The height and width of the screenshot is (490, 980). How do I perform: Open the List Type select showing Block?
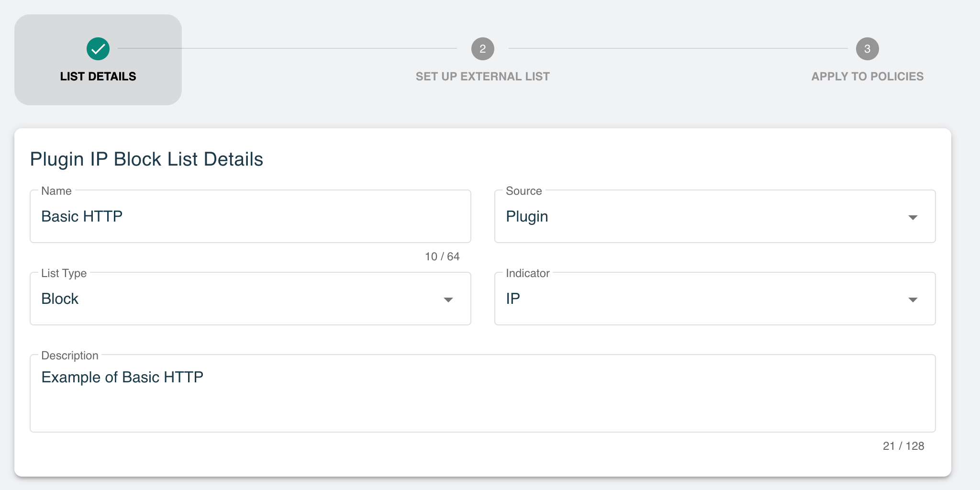[x=250, y=299]
